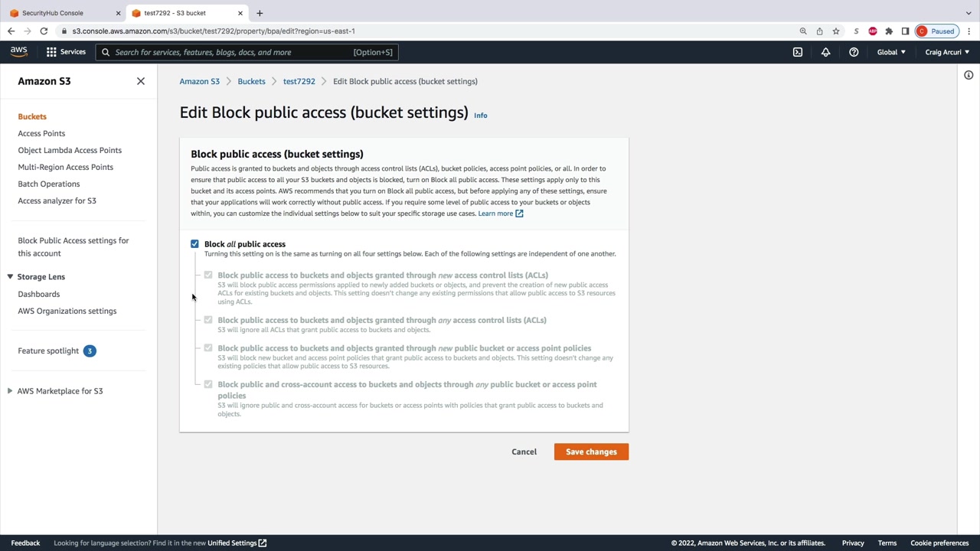Image resolution: width=980 pixels, height=551 pixels.
Task: Open the AWS help question mark menu
Action: pos(854,52)
